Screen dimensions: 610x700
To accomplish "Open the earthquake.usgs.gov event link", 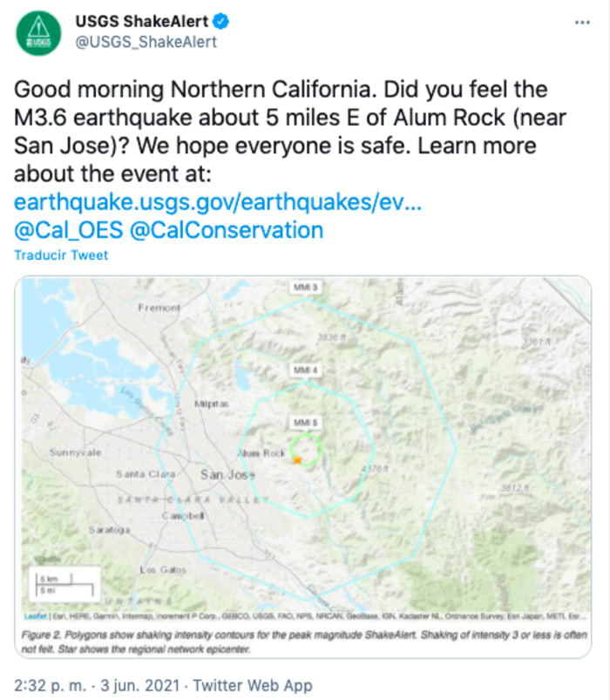I will (x=219, y=202).
